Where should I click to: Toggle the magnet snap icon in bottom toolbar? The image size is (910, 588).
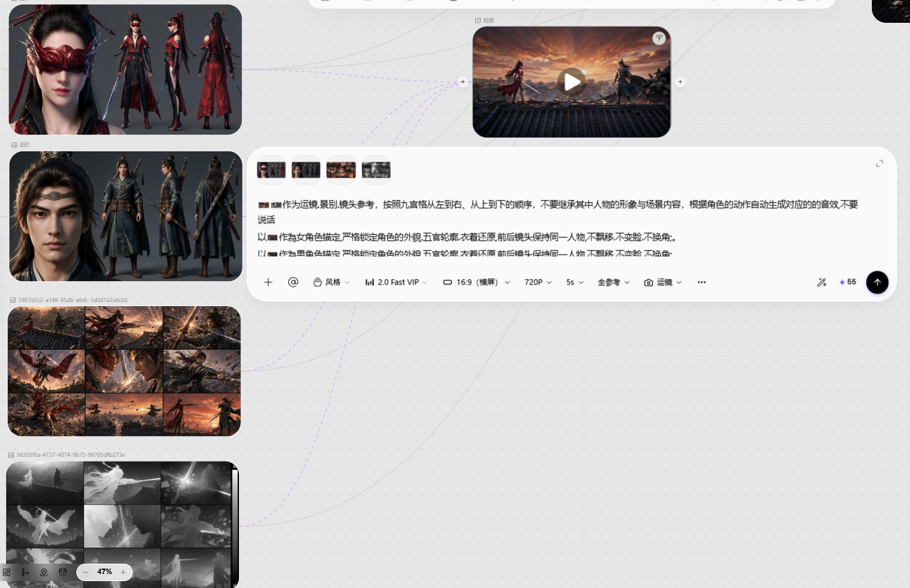pos(63,572)
